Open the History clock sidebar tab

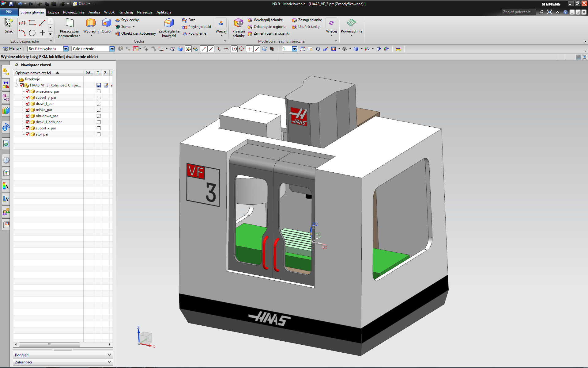coord(6,160)
